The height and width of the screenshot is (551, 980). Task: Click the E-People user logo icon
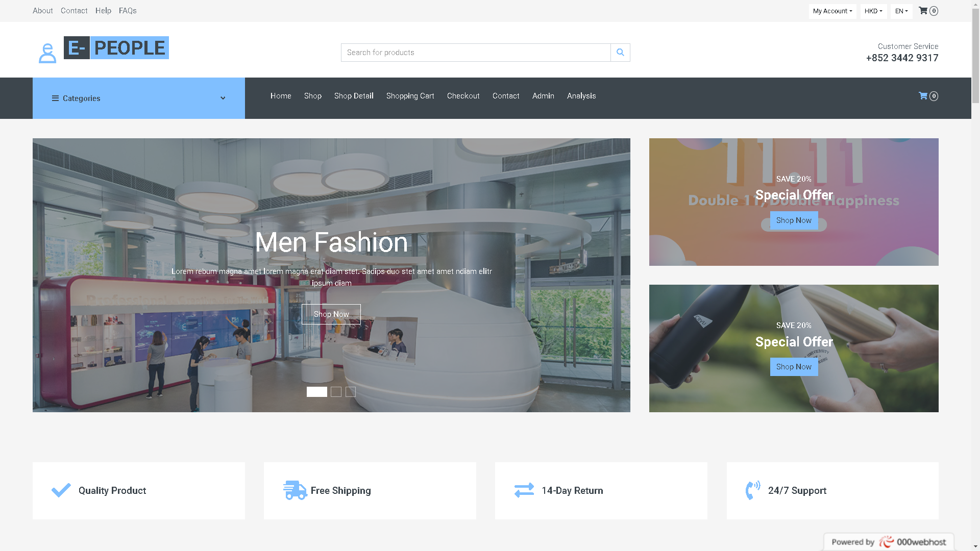(x=47, y=53)
